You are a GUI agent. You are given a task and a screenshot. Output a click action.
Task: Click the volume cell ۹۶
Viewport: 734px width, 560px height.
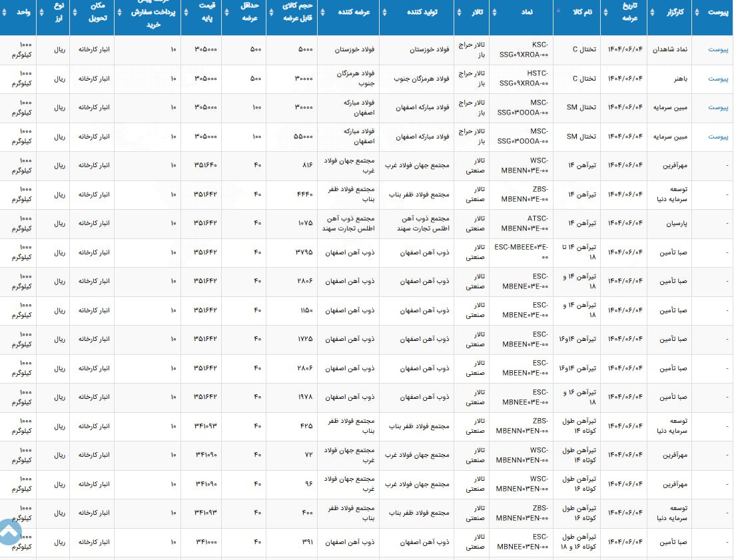(x=309, y=483)
